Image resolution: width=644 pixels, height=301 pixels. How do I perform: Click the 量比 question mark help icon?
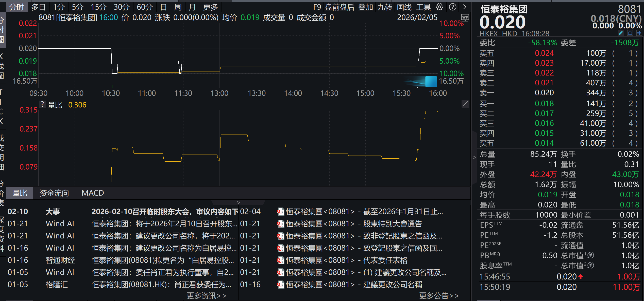coord(42,104)
